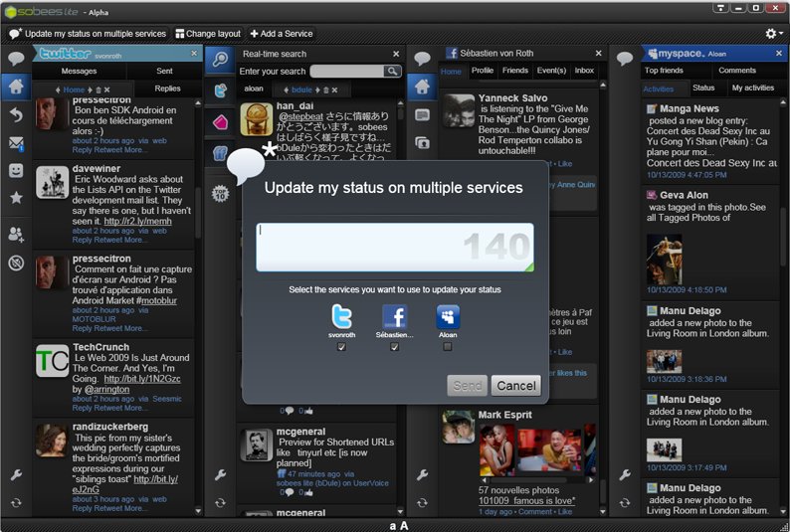Click Twitter replies arrow icon
Screen dimensions: 790x532
[x=16, y=115]
